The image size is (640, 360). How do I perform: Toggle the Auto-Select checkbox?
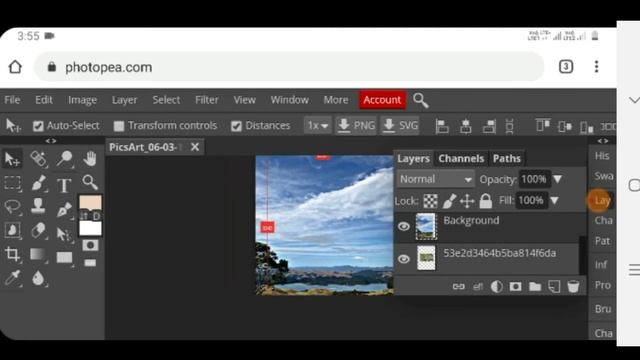click(x=38, y=126)
